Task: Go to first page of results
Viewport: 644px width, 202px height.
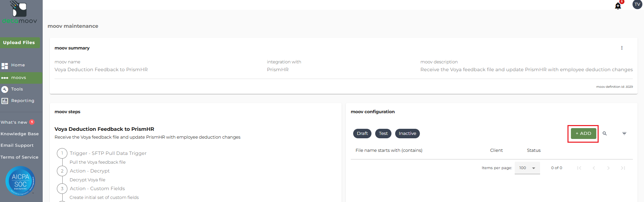Action: click(579, 168)
